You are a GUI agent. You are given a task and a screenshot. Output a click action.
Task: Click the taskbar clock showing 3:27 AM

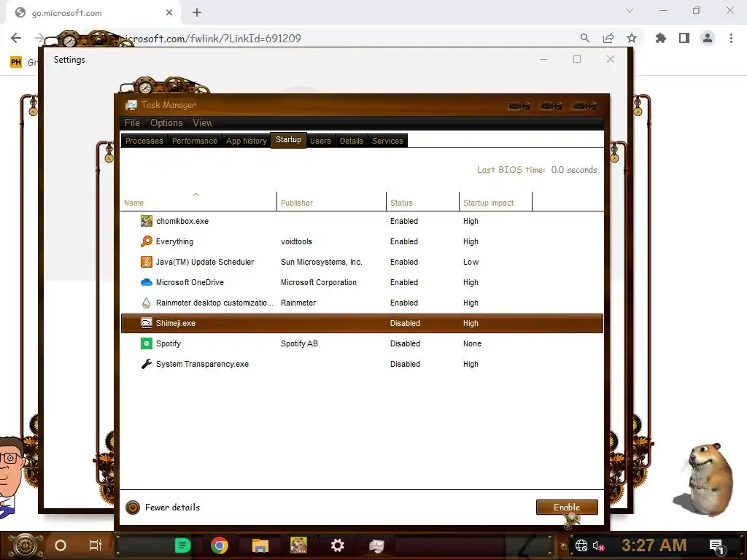(x=654, y=545)
